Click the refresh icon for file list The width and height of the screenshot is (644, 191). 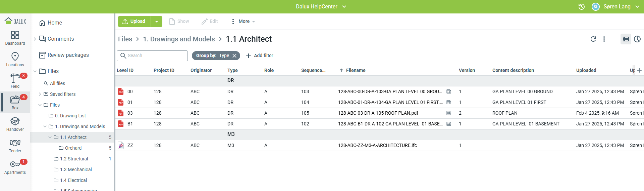pyautogui.click(x=593, y=39)
